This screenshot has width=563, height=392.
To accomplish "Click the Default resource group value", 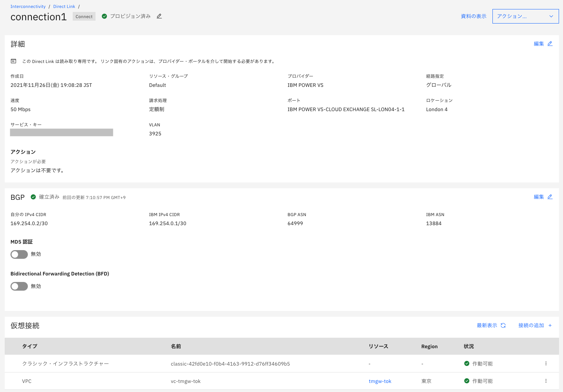I will coord(157,85).
